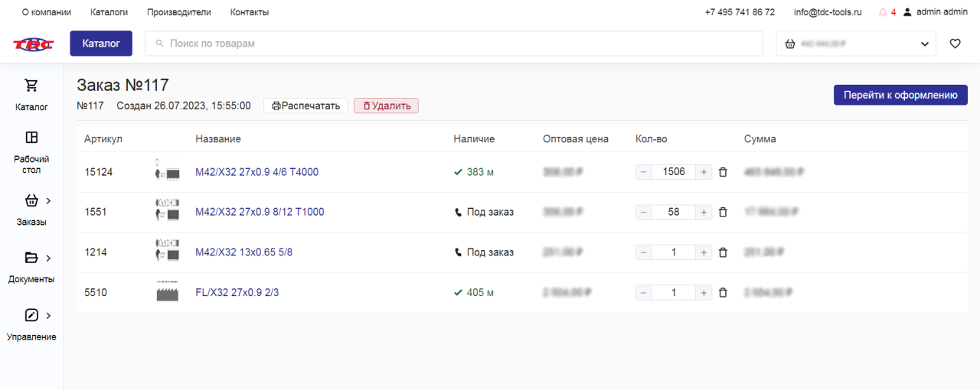Open the Производители top menu item
The width and height of the screenshot is (980, 390).
point(178,12)
